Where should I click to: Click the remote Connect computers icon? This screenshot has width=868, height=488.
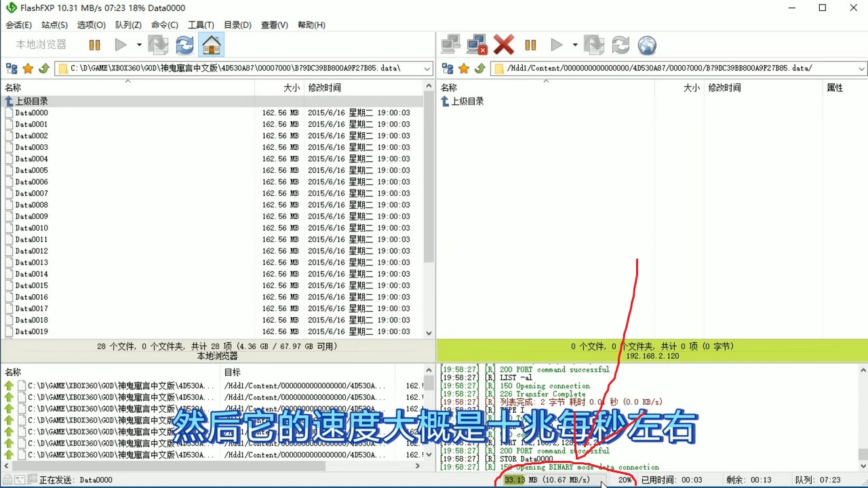[451, 45]
